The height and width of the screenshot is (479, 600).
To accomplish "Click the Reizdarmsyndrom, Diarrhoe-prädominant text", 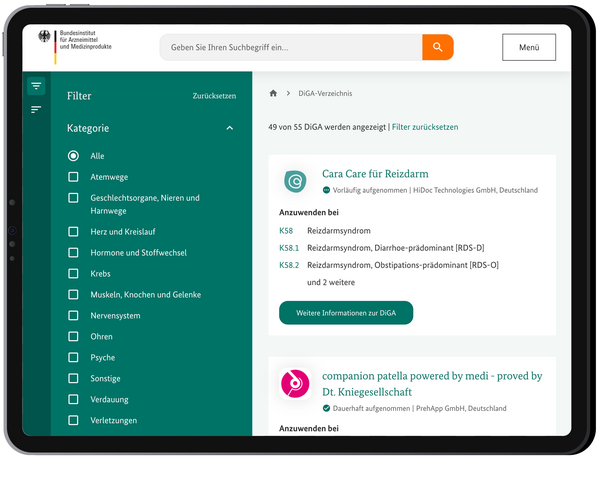I will pos(396,248).
